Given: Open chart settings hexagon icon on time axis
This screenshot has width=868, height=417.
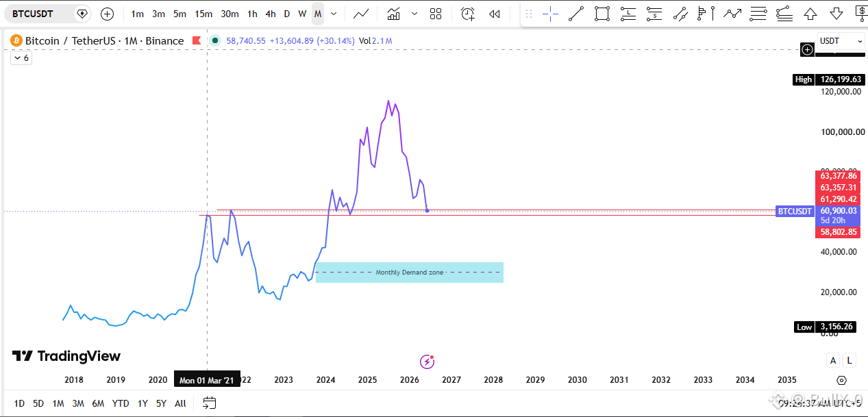Looking at the screenshot, I should coord(842,380).
